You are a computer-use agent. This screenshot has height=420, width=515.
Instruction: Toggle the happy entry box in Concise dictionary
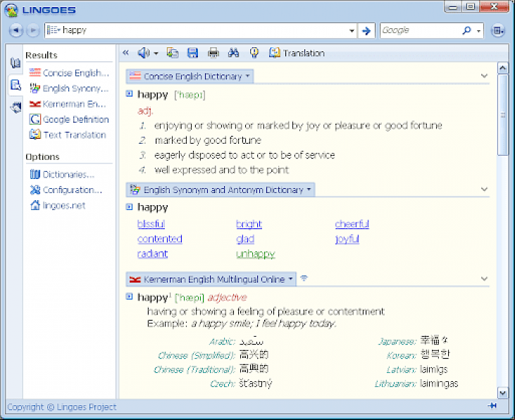click(130, 94)
